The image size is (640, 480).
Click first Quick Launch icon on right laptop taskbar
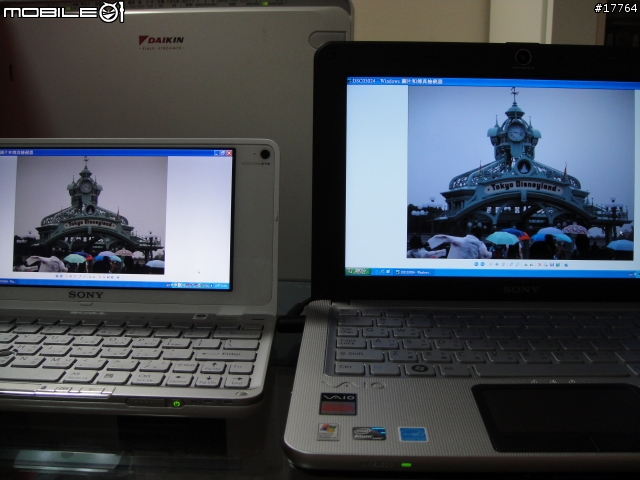coord(376,271)
